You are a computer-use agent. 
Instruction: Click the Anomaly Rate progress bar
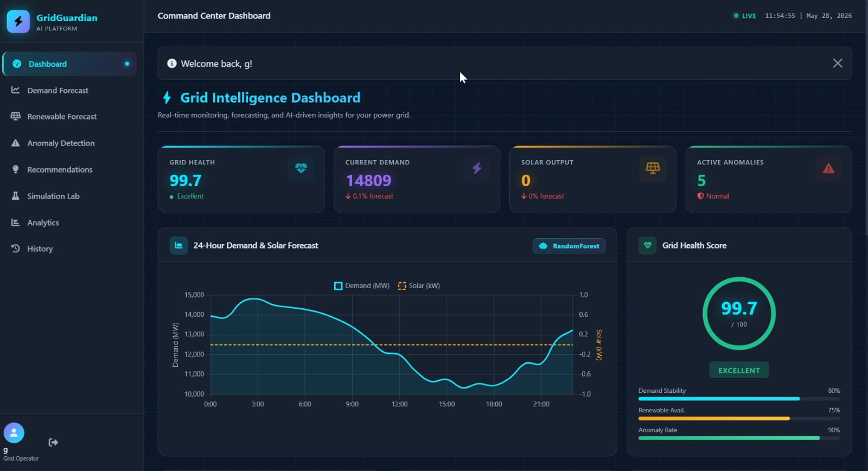[x=739, y=438]
